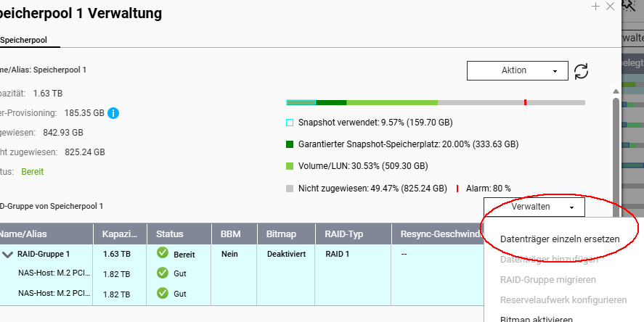Open the Aktion dropdown

point(517,70)
